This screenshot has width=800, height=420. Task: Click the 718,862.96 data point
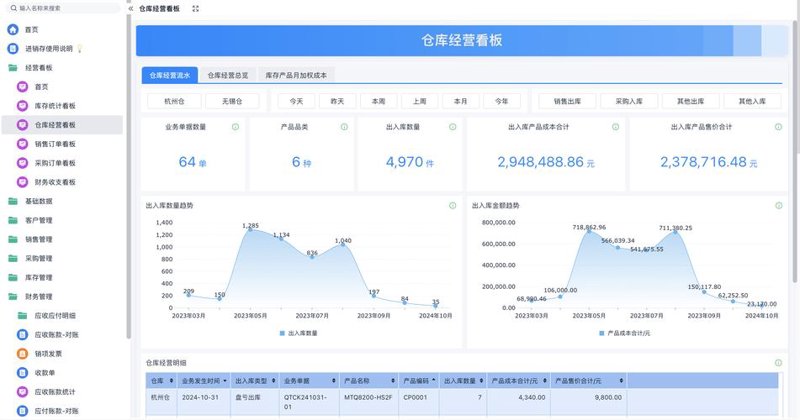(589, 231)
